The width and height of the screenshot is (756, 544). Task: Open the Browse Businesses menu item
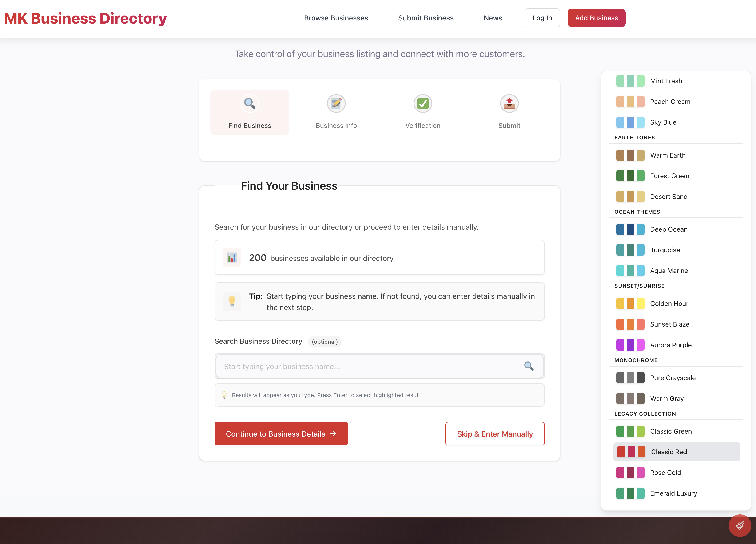pyautogui.click(x=336, y=18)
